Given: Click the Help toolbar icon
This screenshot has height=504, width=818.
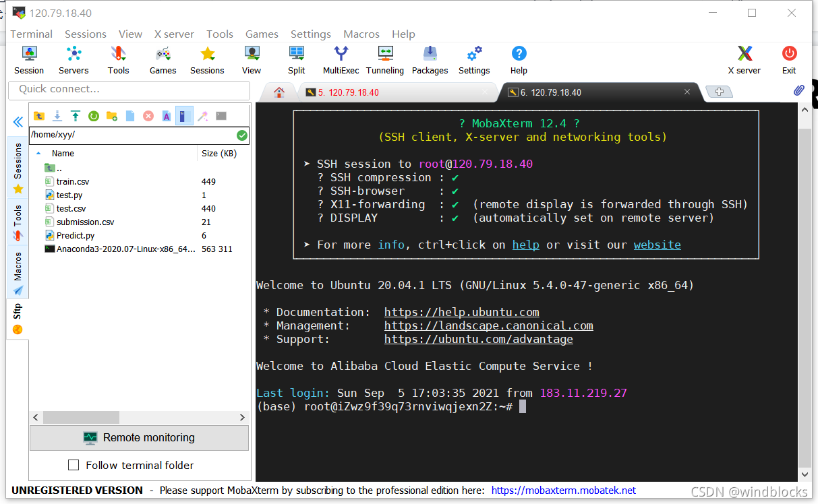Looking at the screenshot, I should tap(519, 60).
